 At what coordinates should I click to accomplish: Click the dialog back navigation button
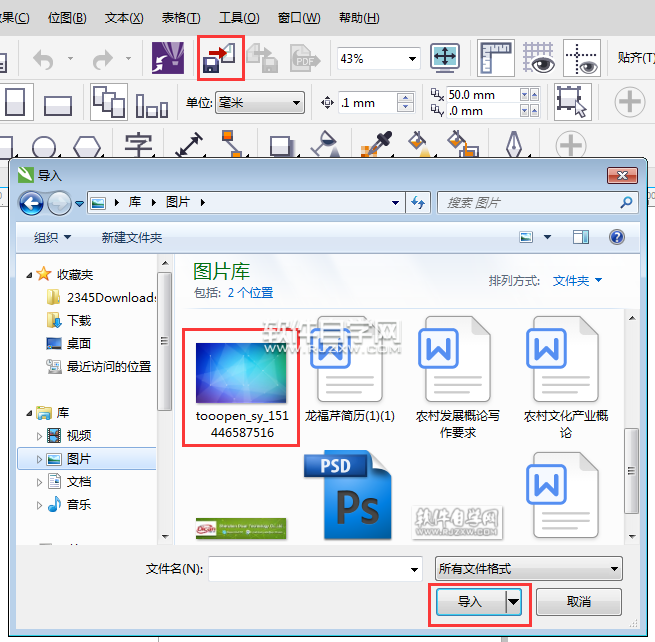point(31,203)
